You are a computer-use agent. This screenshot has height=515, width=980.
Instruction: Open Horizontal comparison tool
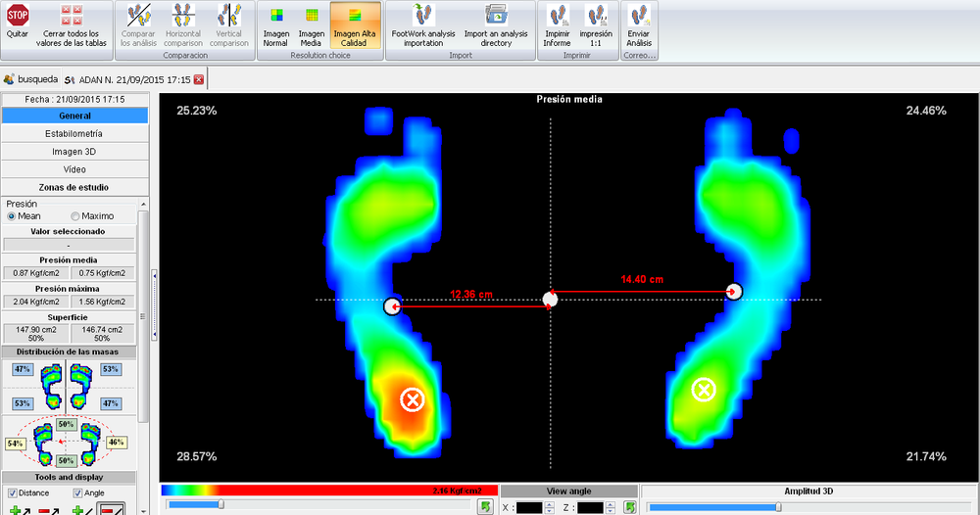[x=183, y=23]
